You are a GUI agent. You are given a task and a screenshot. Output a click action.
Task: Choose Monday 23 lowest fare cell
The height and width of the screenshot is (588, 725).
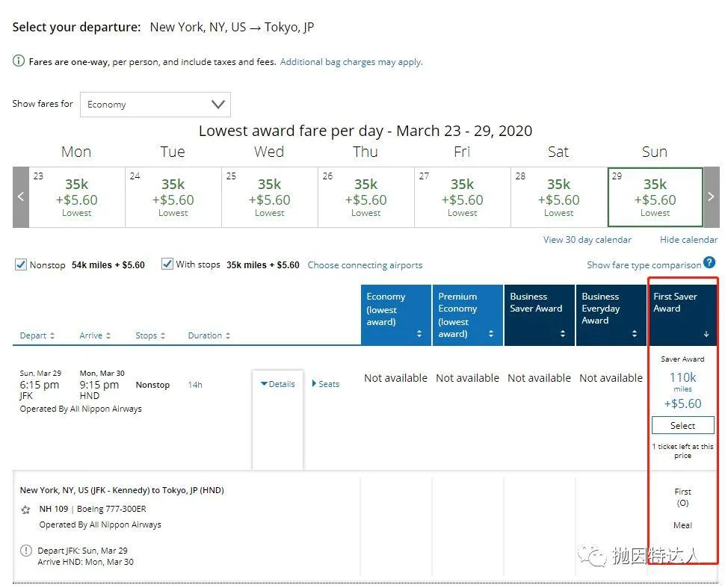point(76,197)
